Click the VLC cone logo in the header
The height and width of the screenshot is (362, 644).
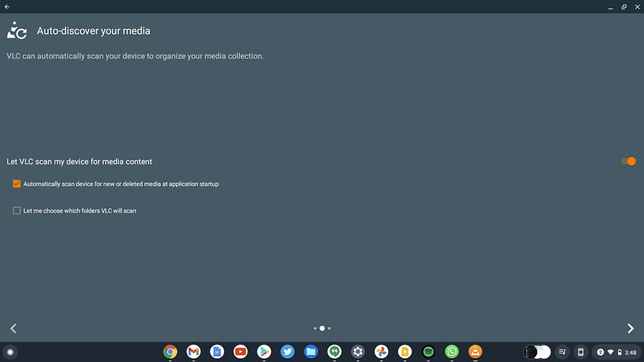(x=17, y=29)
